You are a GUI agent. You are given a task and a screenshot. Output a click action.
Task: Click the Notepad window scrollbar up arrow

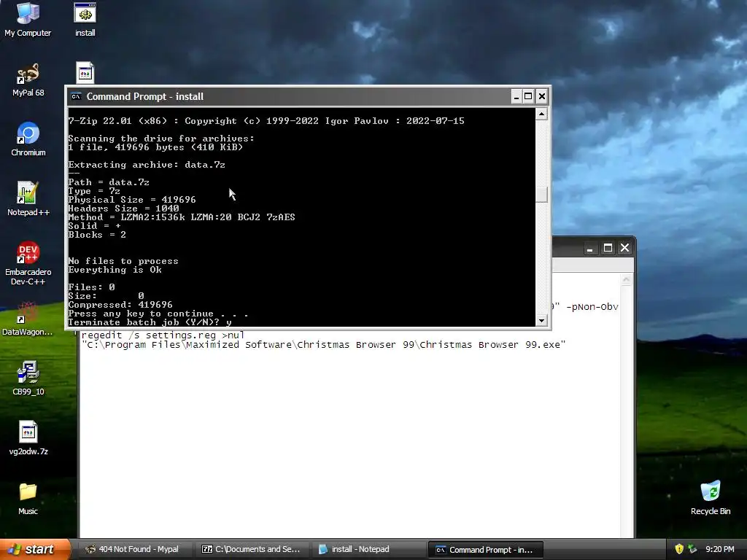627,280
